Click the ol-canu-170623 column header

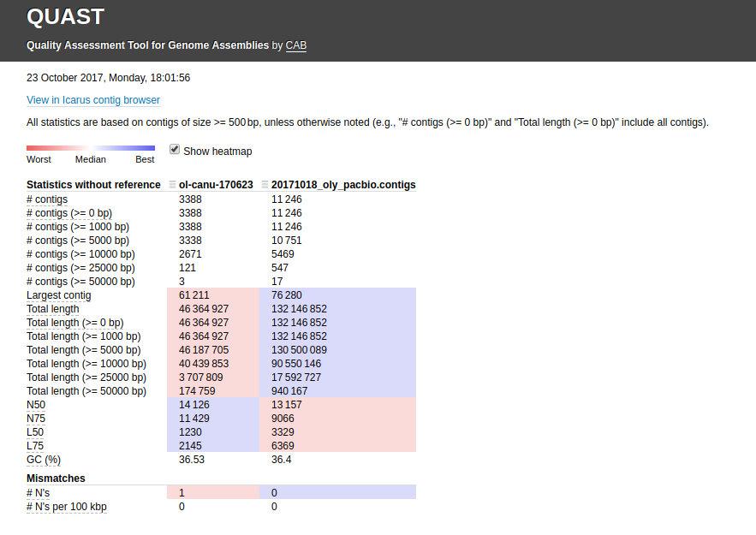pos(216,185)
